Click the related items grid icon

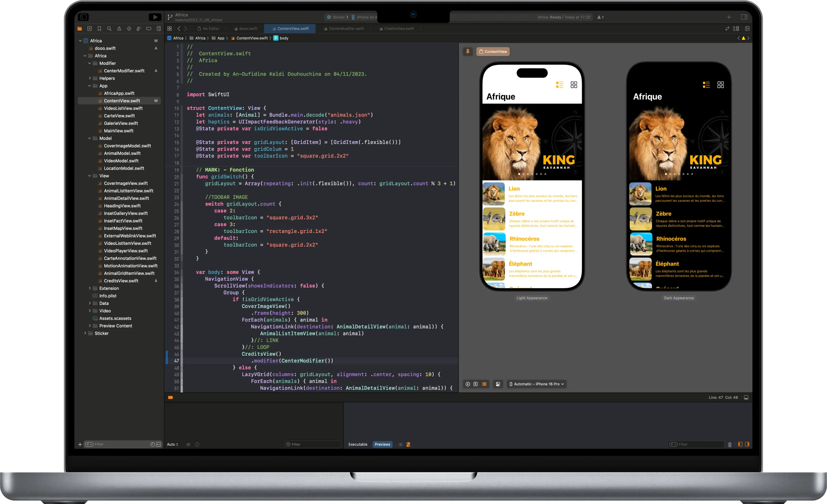(x=169, y=28)
